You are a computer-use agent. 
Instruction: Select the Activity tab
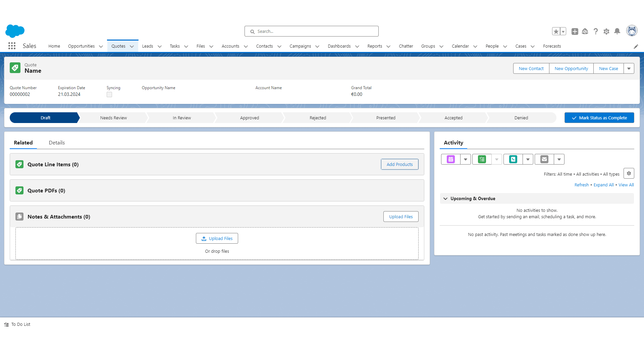click(x=453, y=142)
